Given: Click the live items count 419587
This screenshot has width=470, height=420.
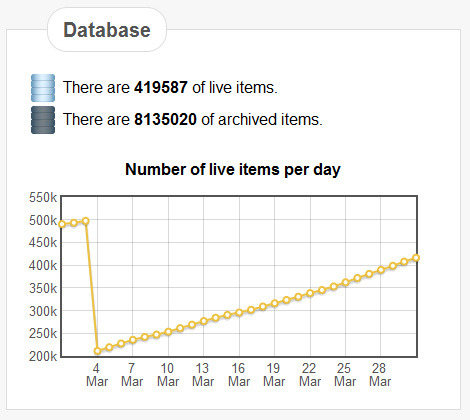Looking at the screenshot, I should click(161, 88).
